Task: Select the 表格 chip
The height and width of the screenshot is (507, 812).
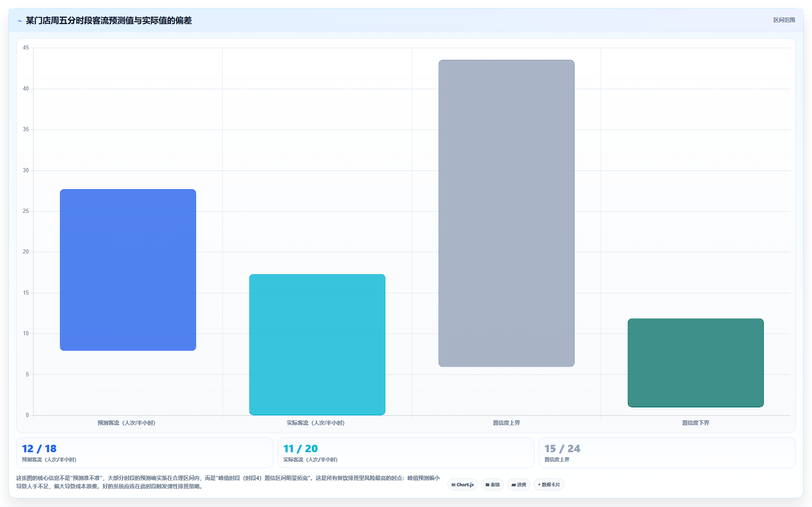Action: coord(493,485)
